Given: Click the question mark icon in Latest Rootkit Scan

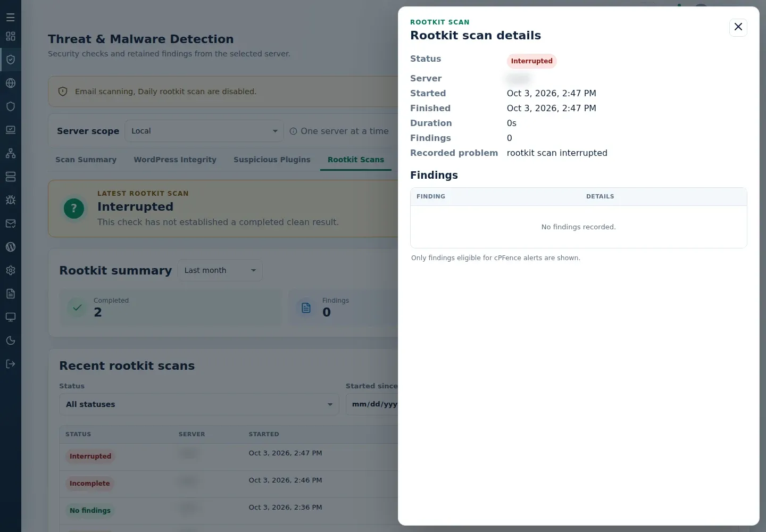Looking at the screenshot, I should [x=74, y=209].
